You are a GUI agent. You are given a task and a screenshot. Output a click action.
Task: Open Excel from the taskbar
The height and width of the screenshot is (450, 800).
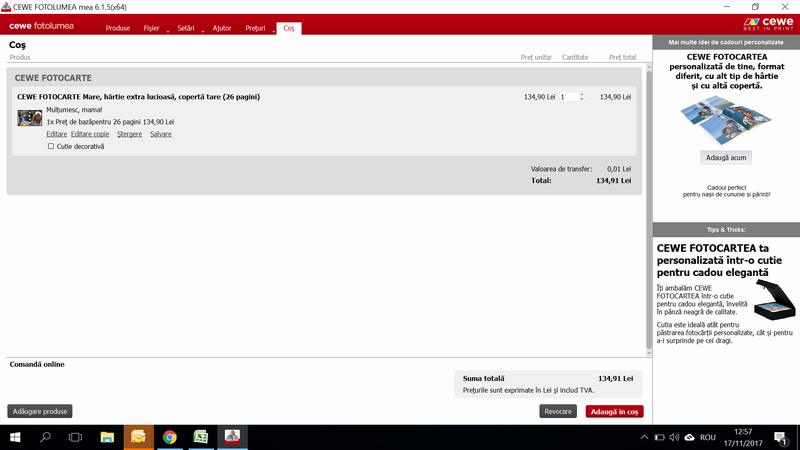tap(201, 437)
